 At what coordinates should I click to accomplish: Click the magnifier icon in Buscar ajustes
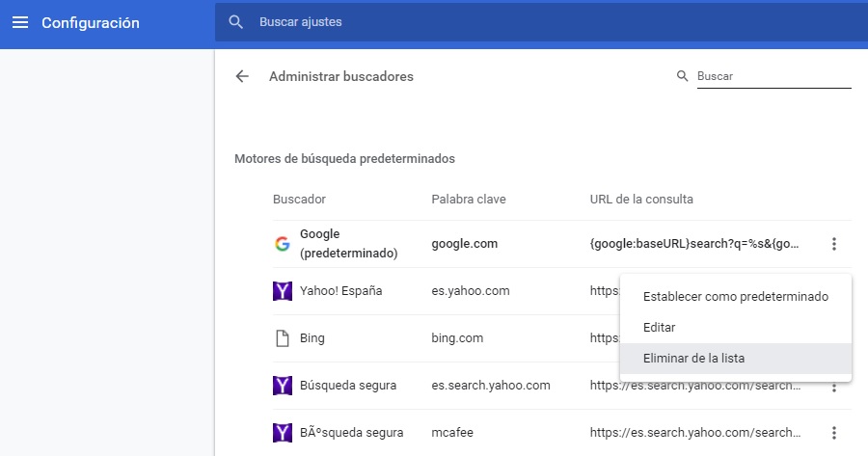(x=236, y=22)
